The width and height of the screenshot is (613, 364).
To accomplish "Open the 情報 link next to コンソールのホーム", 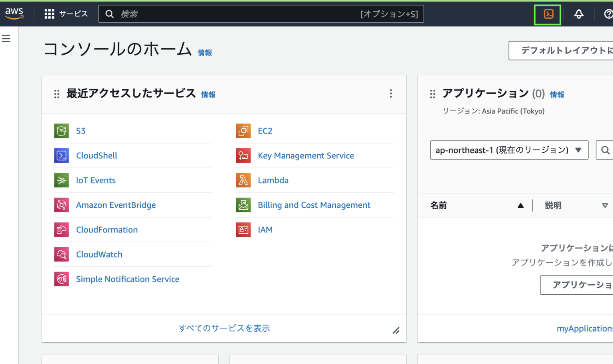I will coord(205,52).
